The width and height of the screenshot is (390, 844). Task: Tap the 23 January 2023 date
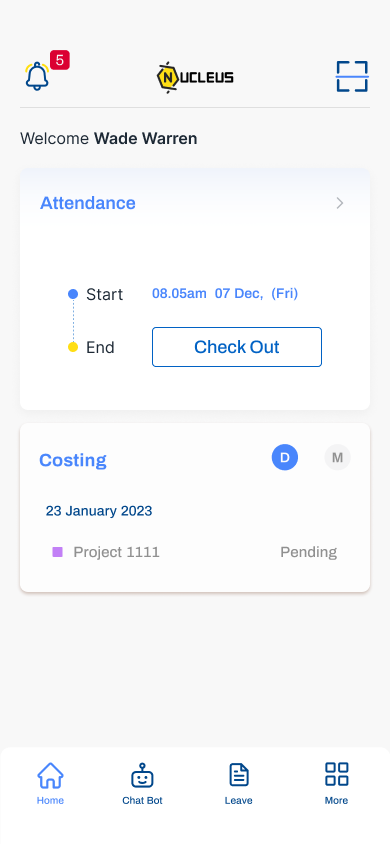point(99,511)
